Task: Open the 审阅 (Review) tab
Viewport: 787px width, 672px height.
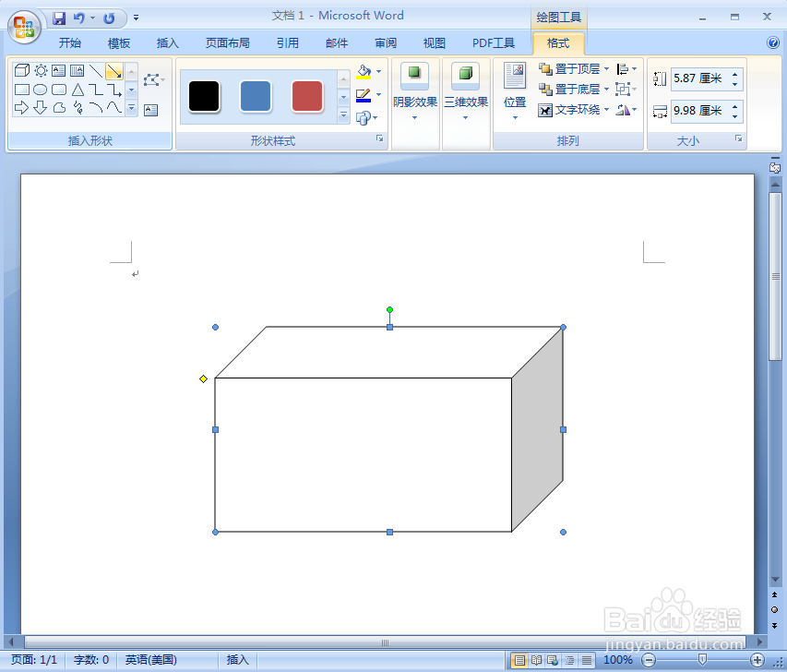Action: pos(386,43)
